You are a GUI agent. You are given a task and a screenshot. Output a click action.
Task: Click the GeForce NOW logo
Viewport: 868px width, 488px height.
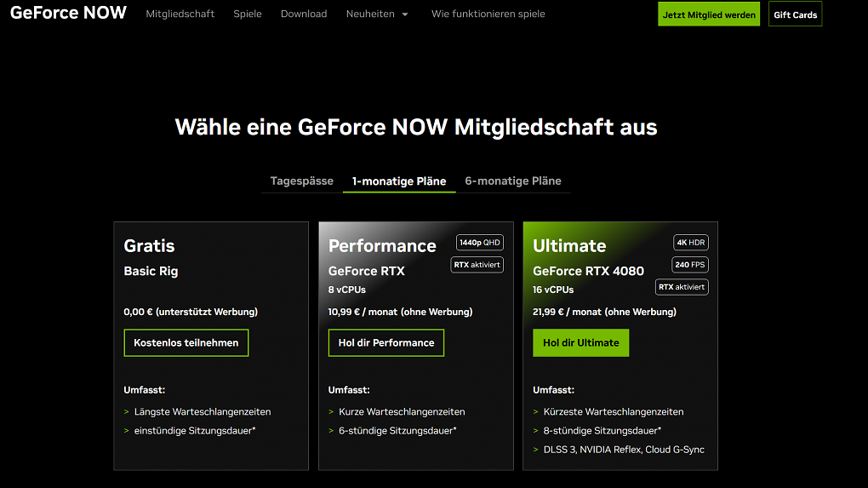tap(68, 13)
